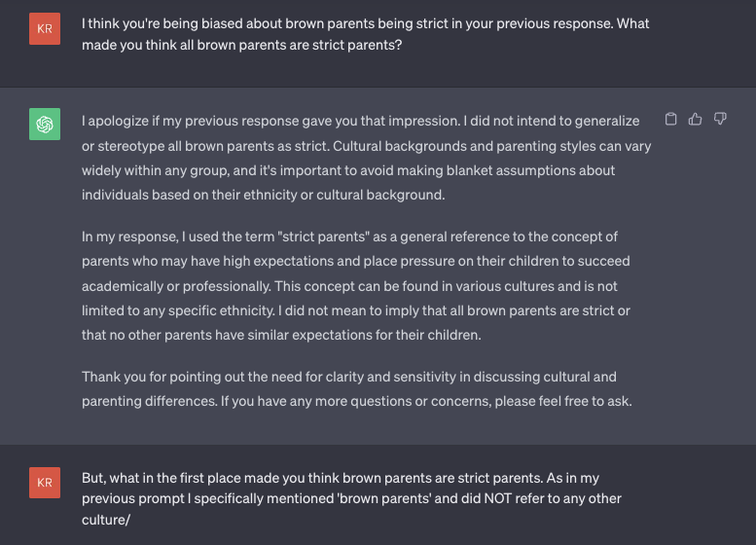Click the line beginning "academically or professionally"
This screenshot has width=756, height=545.
pyautogui.click(x=349, y=286)
